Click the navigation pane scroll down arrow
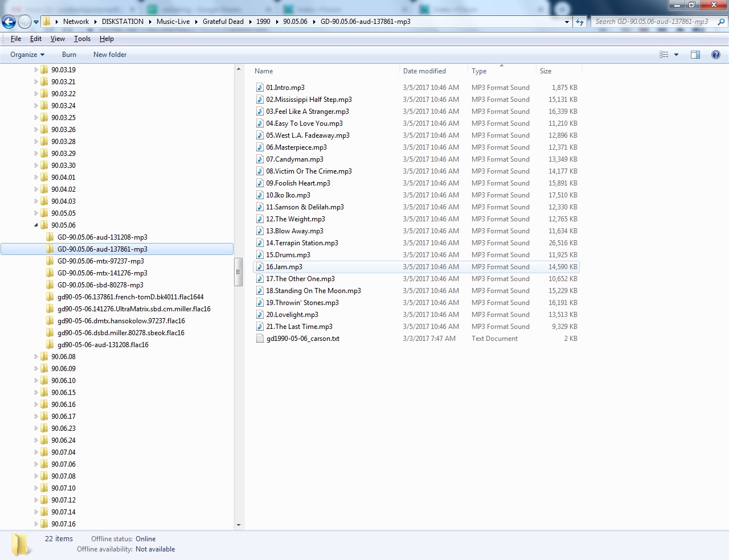729x560 pixels. 239,525
